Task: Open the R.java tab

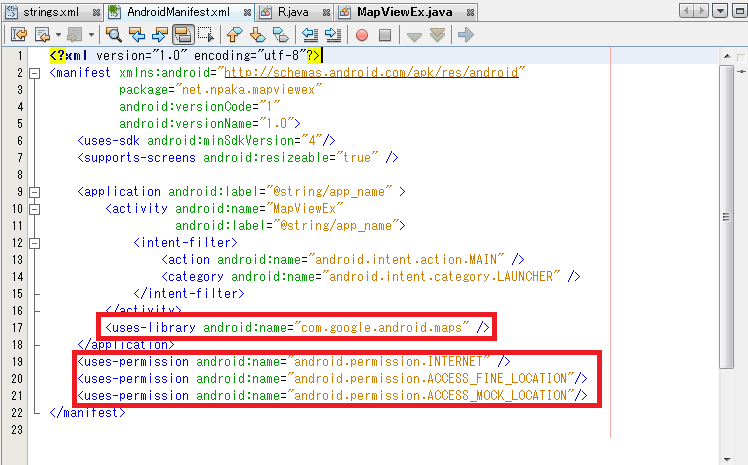Action: click(x=293, y=12)
